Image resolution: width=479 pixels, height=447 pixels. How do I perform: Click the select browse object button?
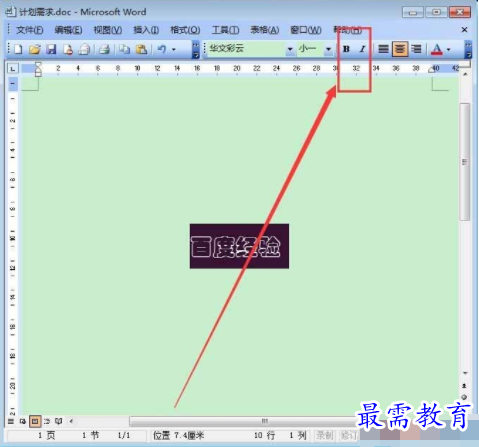tap(464, 397)
